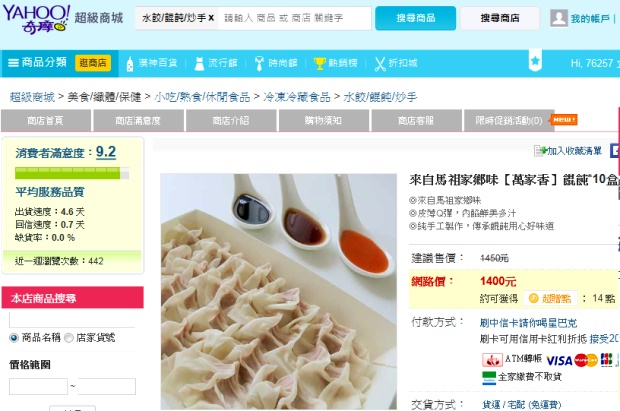Click the 搜尋商店 button
This screenshot has width=620, height=411.
[500, 18]
